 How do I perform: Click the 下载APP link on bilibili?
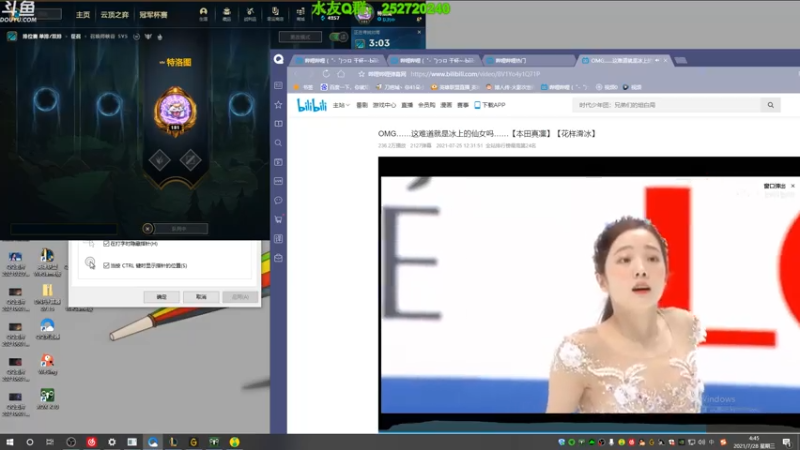tap(490, 105)
